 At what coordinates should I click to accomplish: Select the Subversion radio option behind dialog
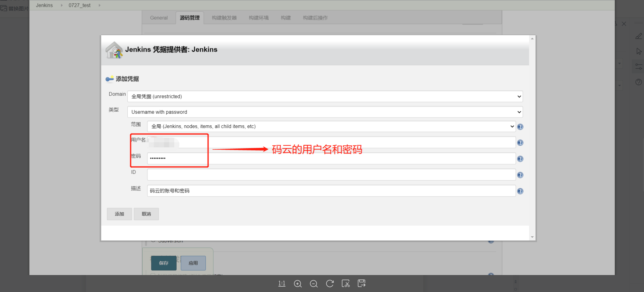[x=153, y=241]
